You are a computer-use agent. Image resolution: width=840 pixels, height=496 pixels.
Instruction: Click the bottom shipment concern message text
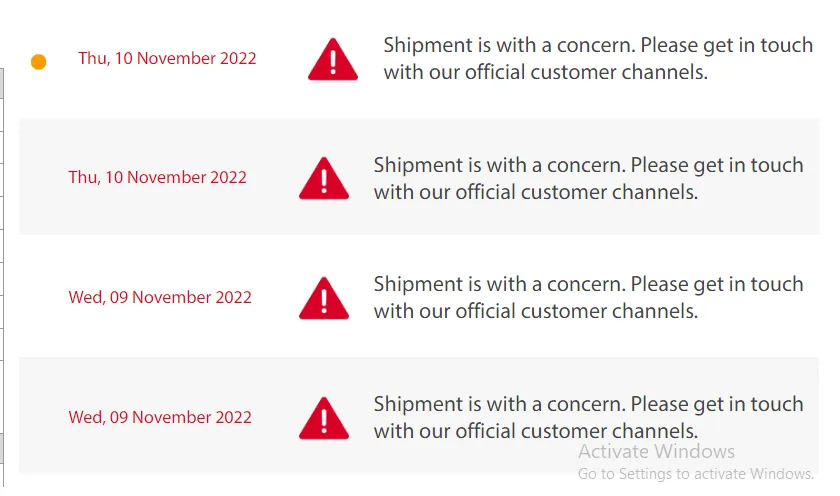[588, 417]
